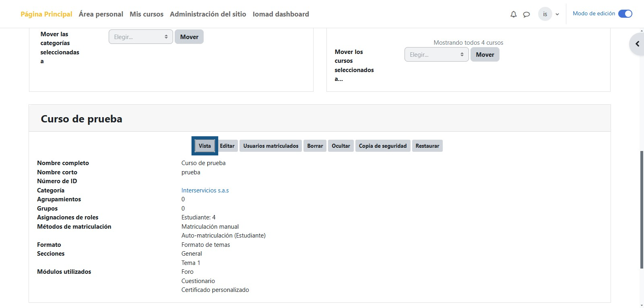
Task: Open course destination Elegir dropdown
Action: [x=436, y=55]
